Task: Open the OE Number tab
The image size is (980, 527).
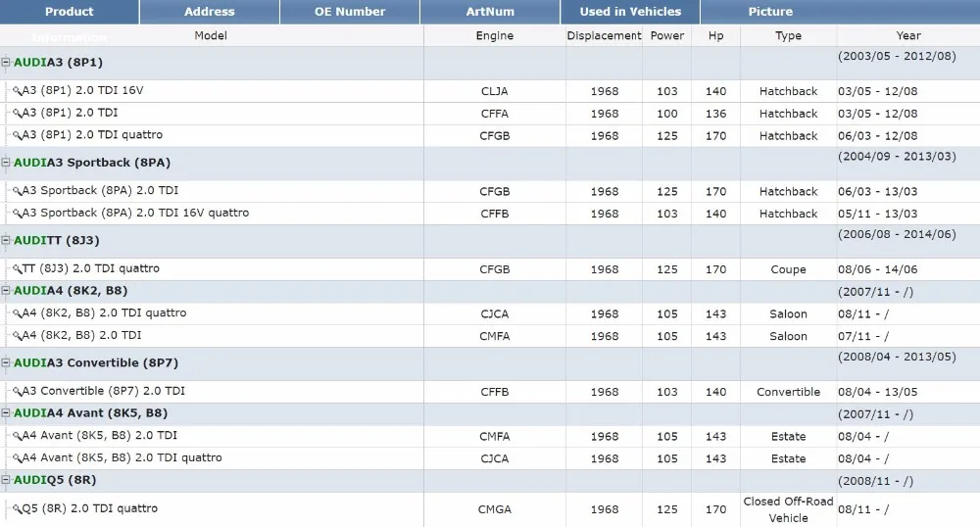Action: coord(350,12)
